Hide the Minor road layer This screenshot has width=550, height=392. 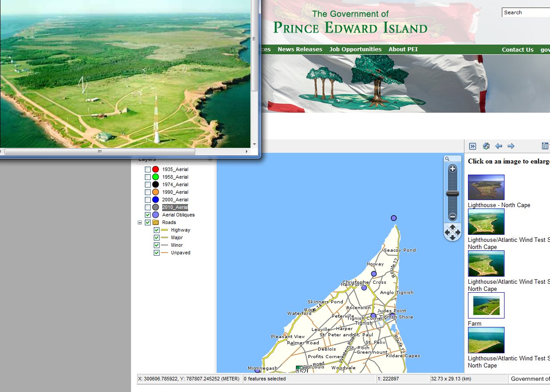(x=156, y=245)
